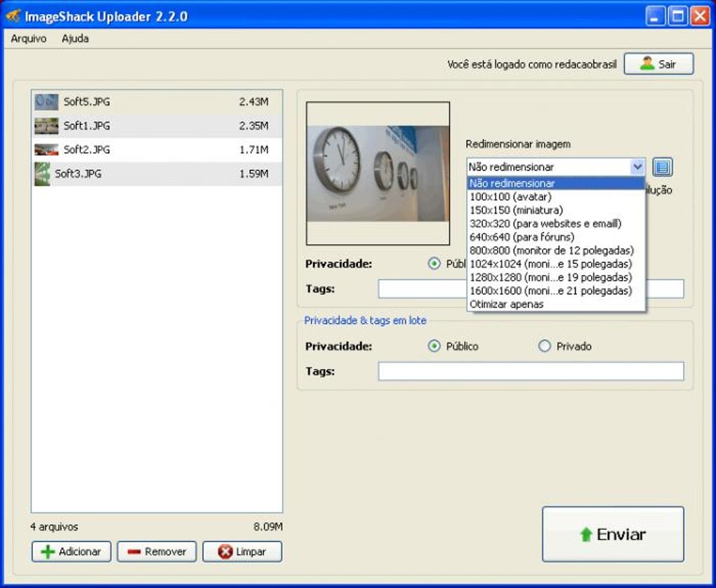Viewport: 716px width, 588px height.
Task: Click the clocks preview image
Action: point(378,173)
